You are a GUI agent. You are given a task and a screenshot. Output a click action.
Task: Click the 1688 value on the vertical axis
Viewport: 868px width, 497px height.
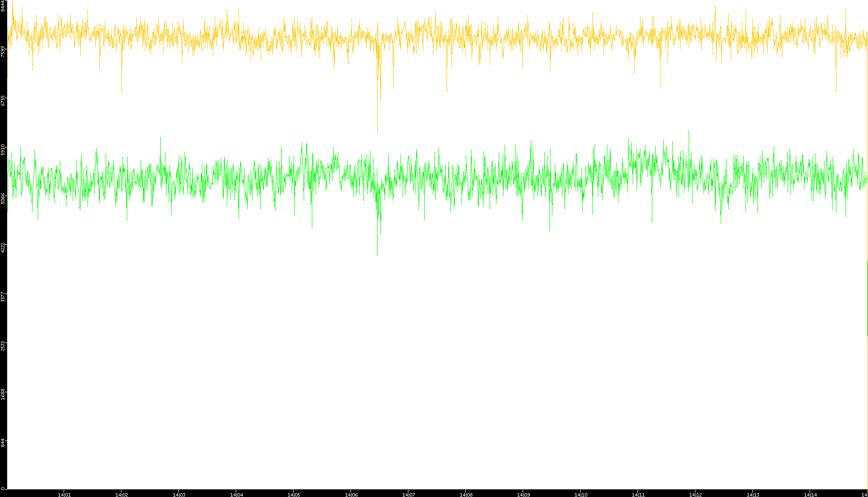3,395
